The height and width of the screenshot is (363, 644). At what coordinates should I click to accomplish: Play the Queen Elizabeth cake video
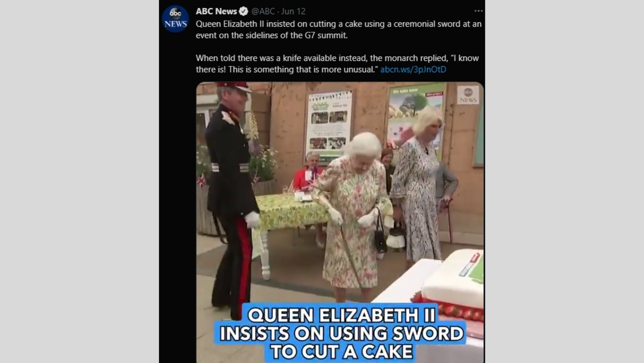pyautogui.click(x=340, y=222)
